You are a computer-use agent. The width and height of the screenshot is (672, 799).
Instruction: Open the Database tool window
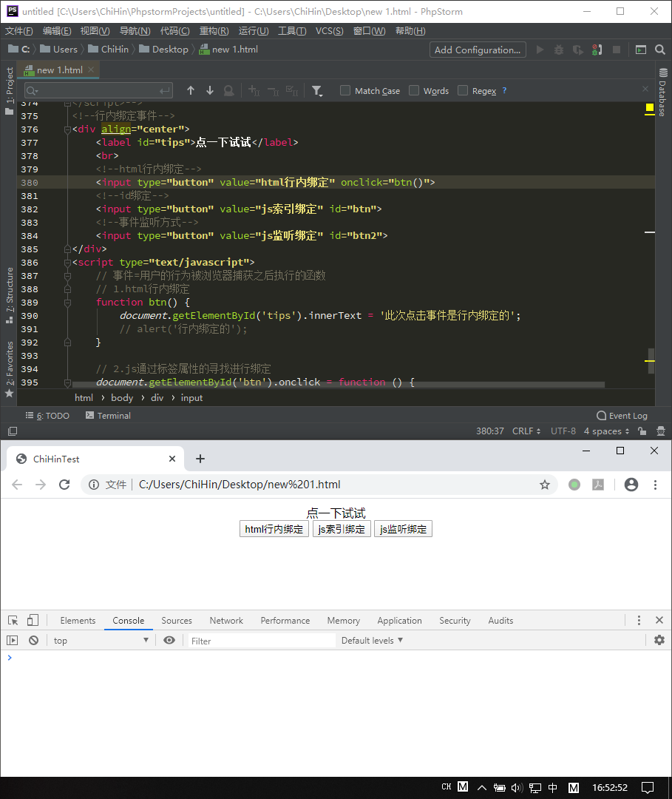coord(663,92)
